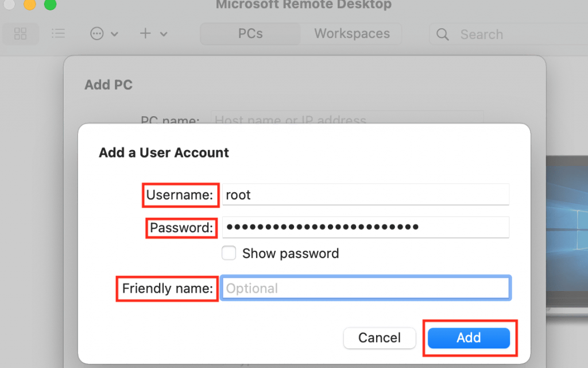Screen dimensions: 588x368
Task: Select the PCs tab
Action: pos(250,33)
